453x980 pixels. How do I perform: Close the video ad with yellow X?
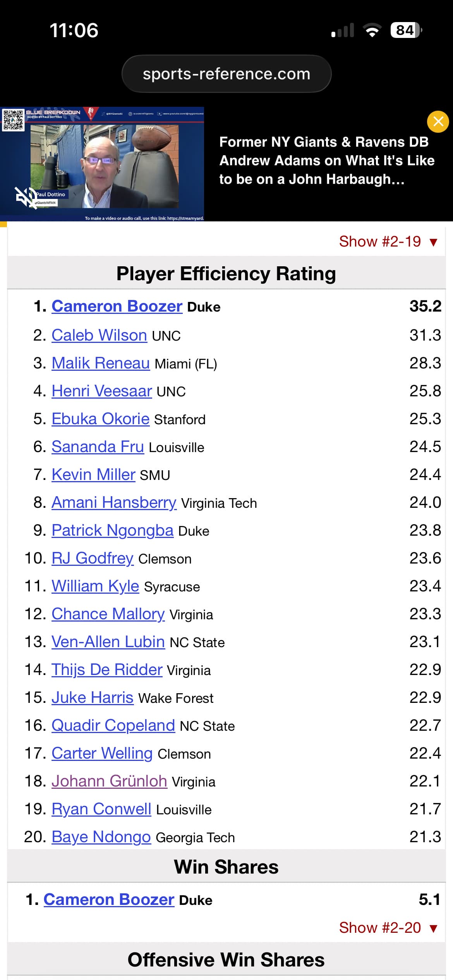(438, 122)
